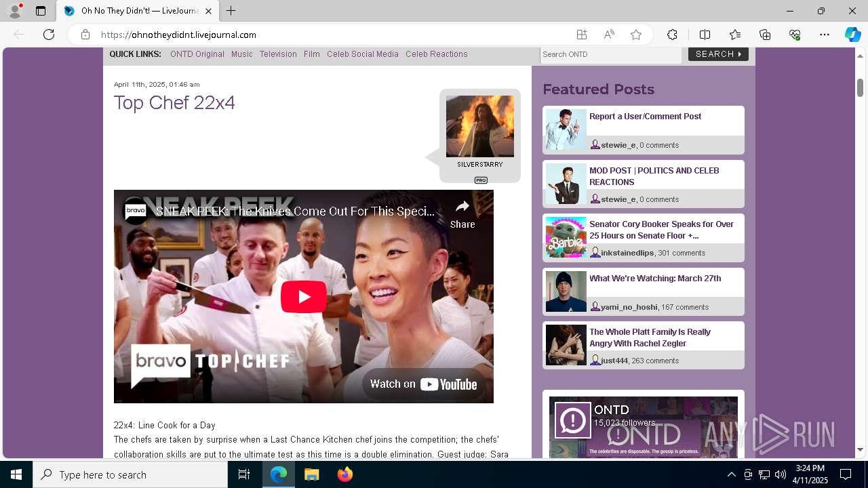Viewport: 868px width, 488px height.
Task: Open Music quick link
Action: coord(242,54)
